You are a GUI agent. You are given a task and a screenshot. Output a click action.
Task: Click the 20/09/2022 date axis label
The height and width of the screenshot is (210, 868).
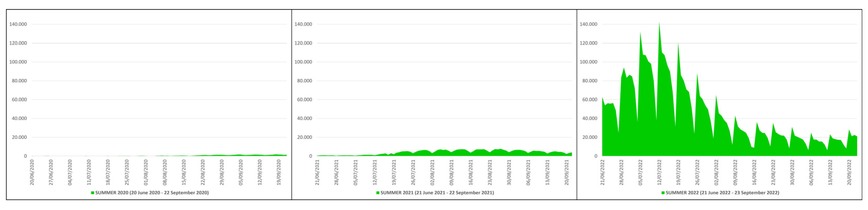coord(849,172)
